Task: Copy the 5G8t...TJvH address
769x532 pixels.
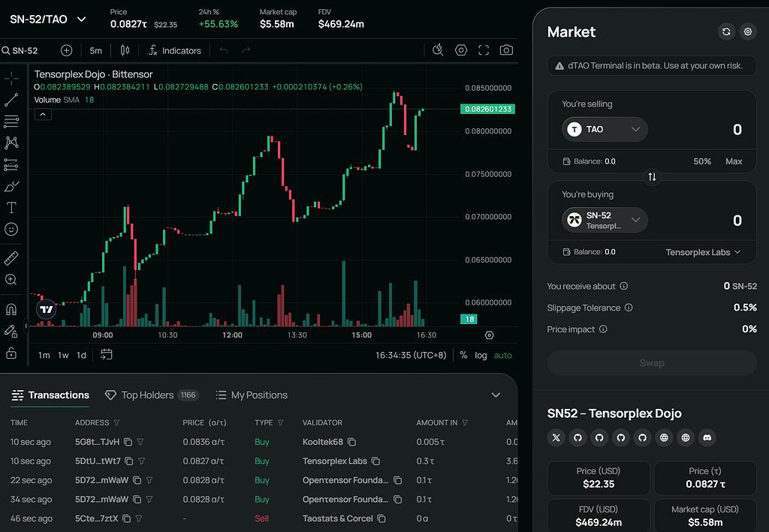Action: click(x=128, y=442)
